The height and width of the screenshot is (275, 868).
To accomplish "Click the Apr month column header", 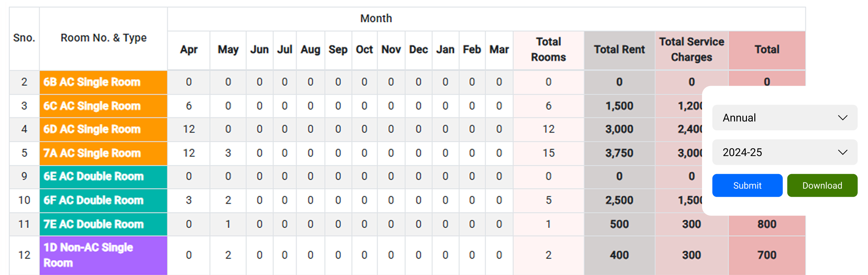I will tap(189, 49).
